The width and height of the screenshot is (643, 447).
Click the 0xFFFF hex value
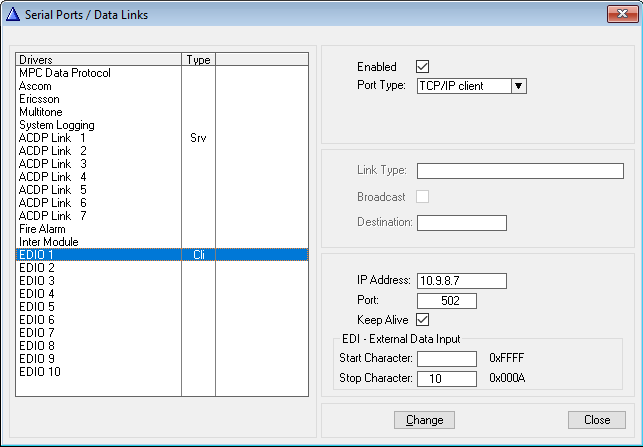[x=506, y=358]
